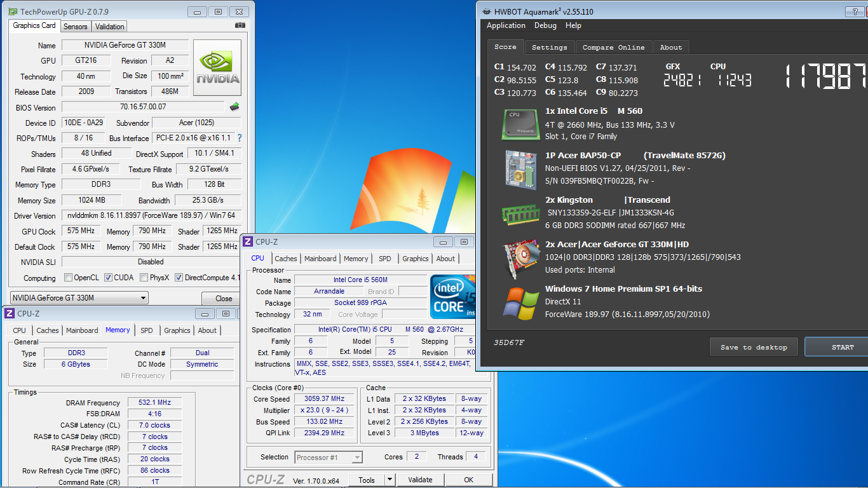Select SPD tab in CPU-Z Memory window
868x488 pixels.
pos(147,330)
